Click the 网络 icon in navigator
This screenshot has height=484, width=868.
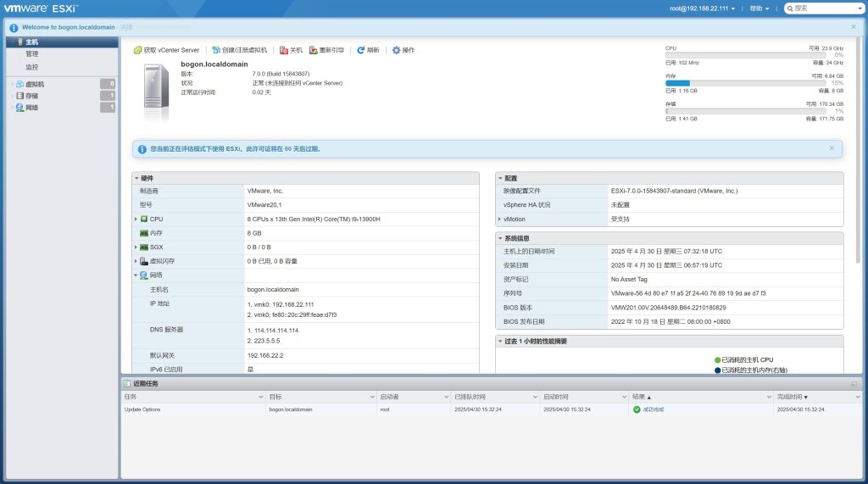[x=20, y=108]
